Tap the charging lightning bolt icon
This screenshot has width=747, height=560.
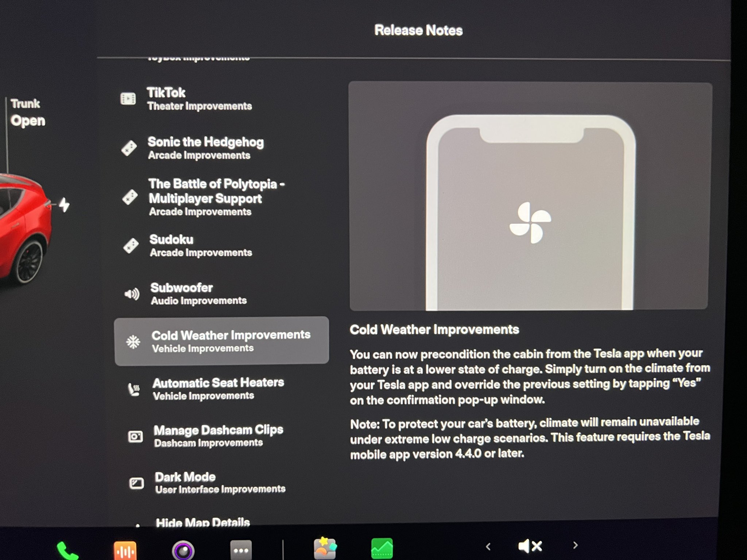[64, 205]
